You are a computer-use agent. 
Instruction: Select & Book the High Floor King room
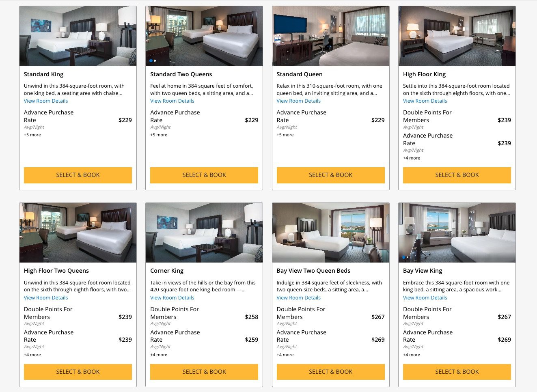coord(457,175)
